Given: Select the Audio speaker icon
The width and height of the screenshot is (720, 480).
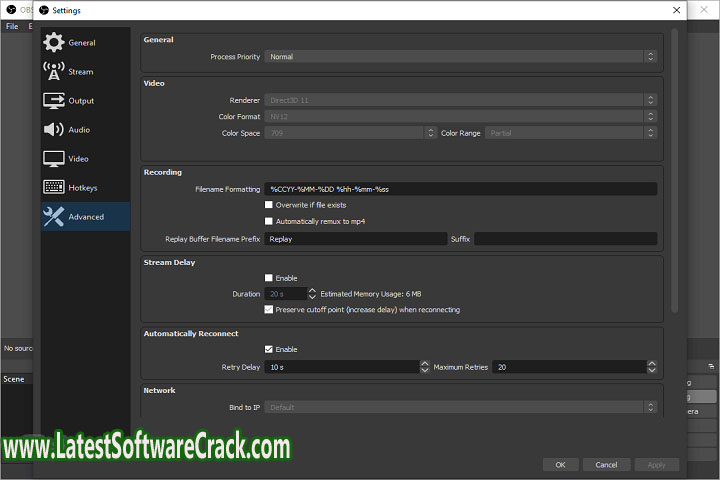Looking at the screenshot, I should (x=53, y=130).
